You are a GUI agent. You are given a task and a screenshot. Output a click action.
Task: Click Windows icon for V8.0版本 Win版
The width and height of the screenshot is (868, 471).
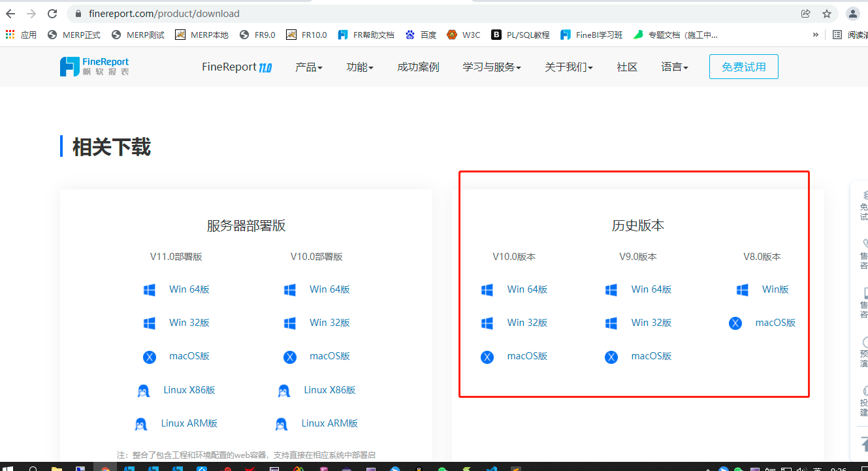point(743,289)
